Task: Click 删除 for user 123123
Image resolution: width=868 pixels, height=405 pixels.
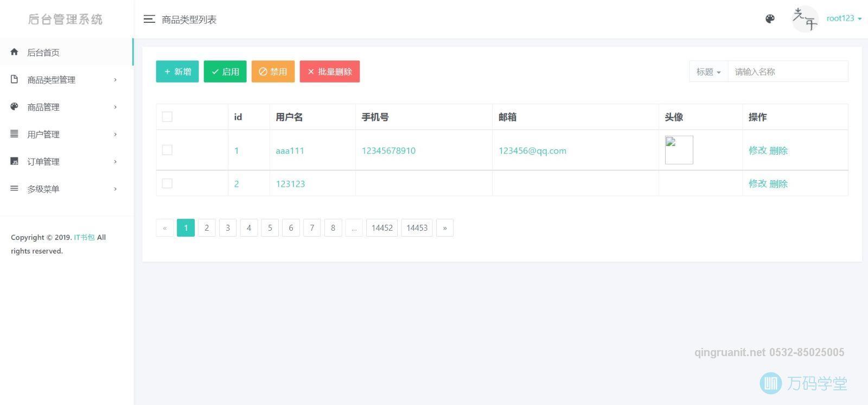Action: point(778,183)
